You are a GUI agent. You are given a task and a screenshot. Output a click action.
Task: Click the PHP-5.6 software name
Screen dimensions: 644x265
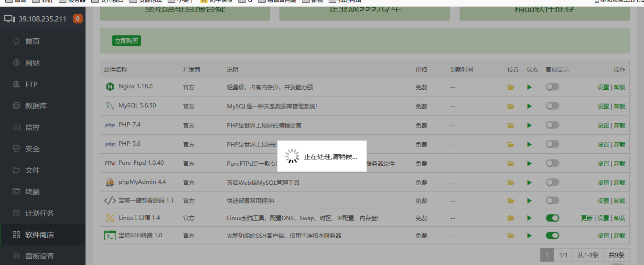pyautogui.click(x=129, y=144)
